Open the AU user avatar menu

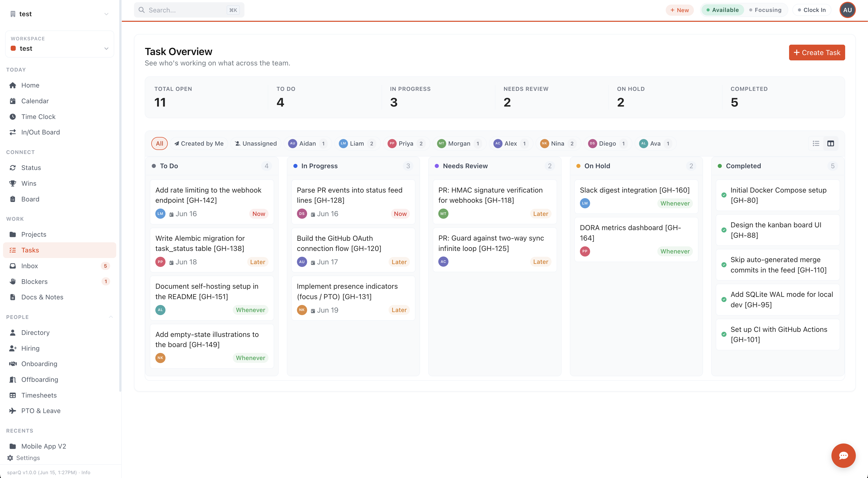(847, 10)
